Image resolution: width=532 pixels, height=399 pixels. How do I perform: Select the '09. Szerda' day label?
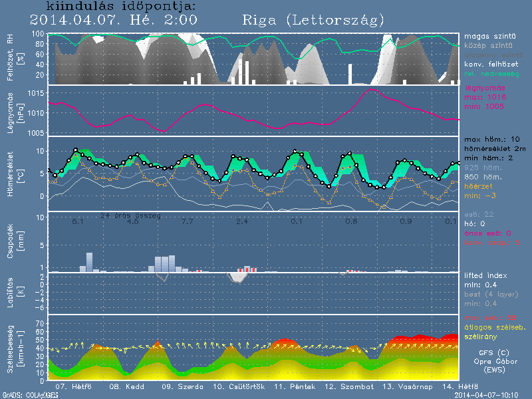pos(177,386)
